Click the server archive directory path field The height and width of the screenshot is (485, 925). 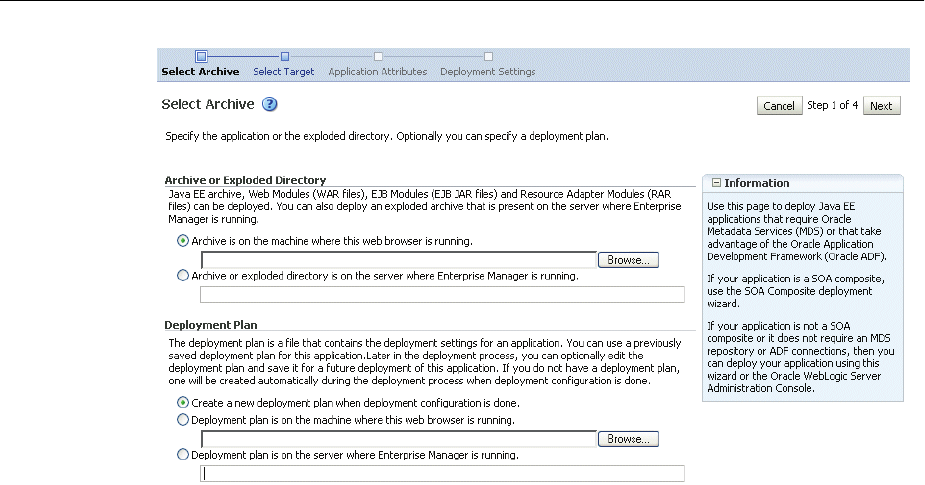coord(442,294)
